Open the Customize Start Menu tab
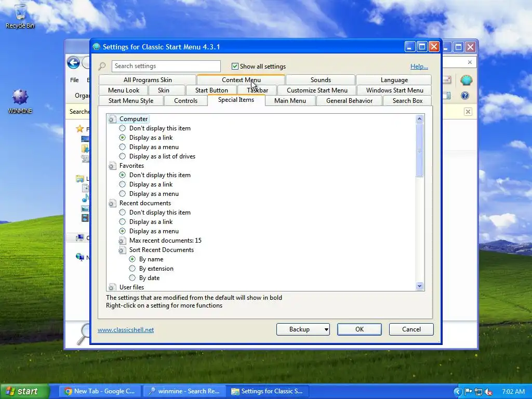532x399 pixels. (317, 90)
